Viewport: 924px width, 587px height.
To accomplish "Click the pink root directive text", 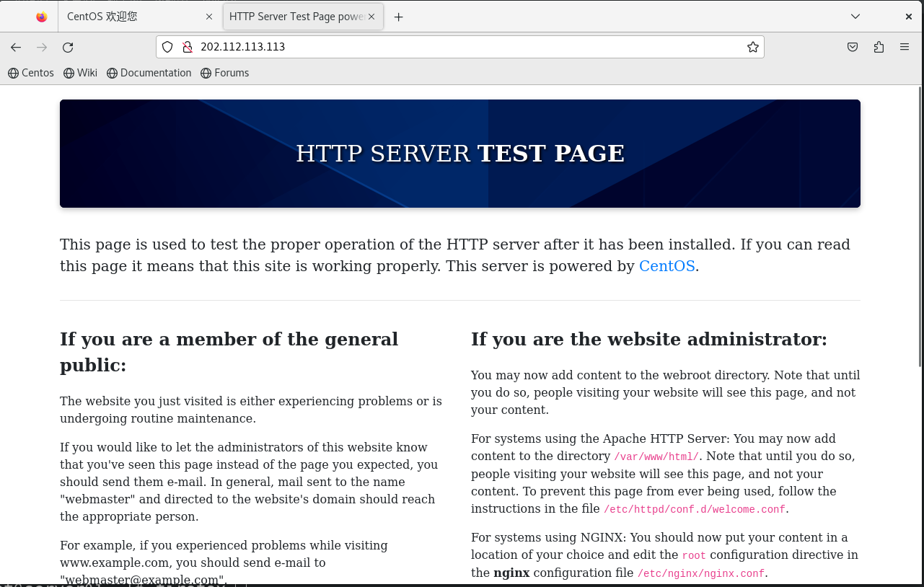I will pos(694,556).
